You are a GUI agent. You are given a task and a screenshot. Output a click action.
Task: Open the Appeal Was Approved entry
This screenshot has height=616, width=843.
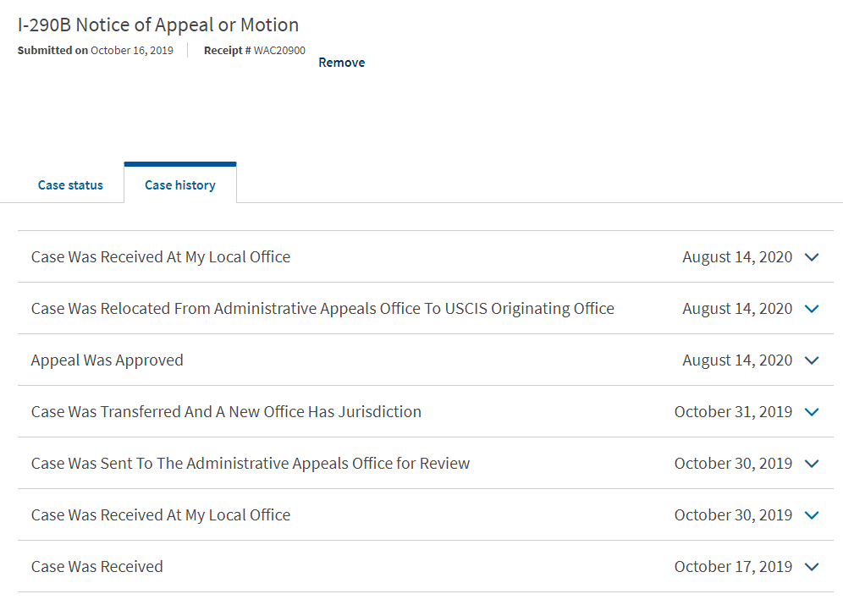pos(107,360)
